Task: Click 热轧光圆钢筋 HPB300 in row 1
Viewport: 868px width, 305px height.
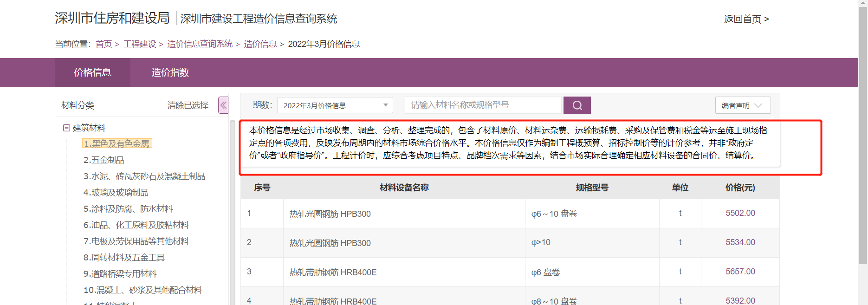Action: click(330, 214)
